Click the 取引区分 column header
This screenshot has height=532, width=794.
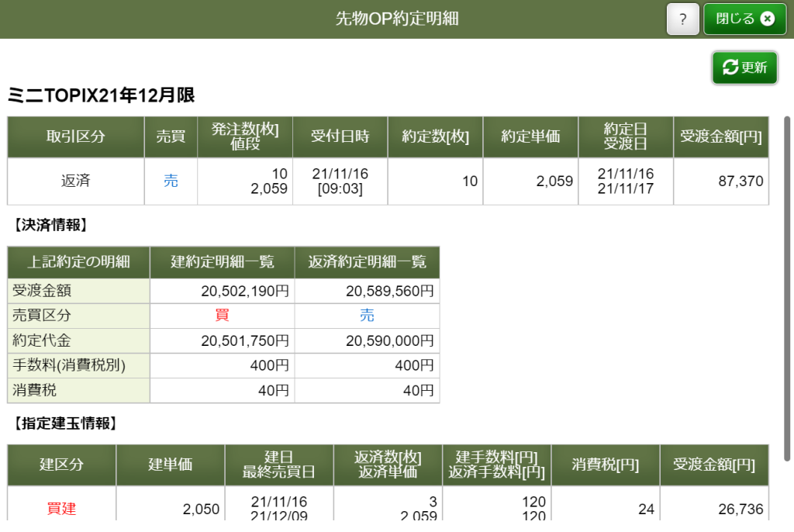(x=76, y=136)
